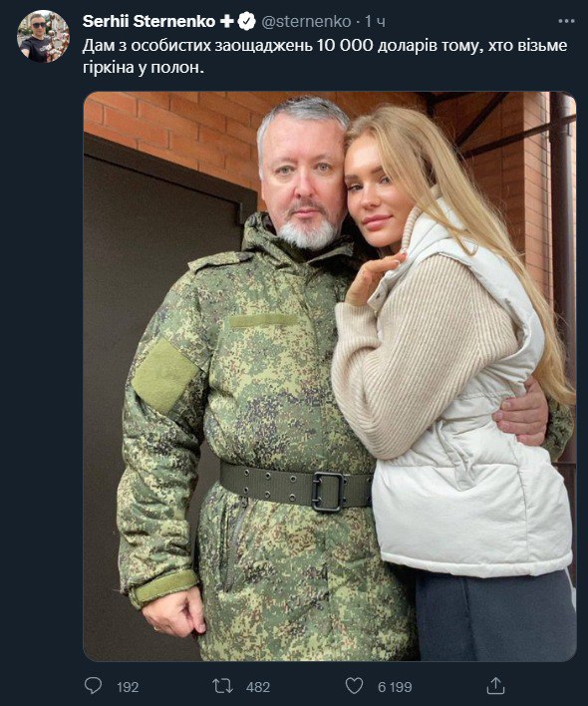Retweet using the retweet arrows icon

222,686
